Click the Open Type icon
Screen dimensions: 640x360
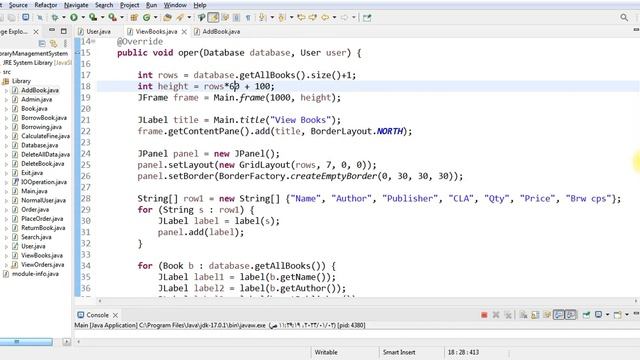[x=167, y=18]
